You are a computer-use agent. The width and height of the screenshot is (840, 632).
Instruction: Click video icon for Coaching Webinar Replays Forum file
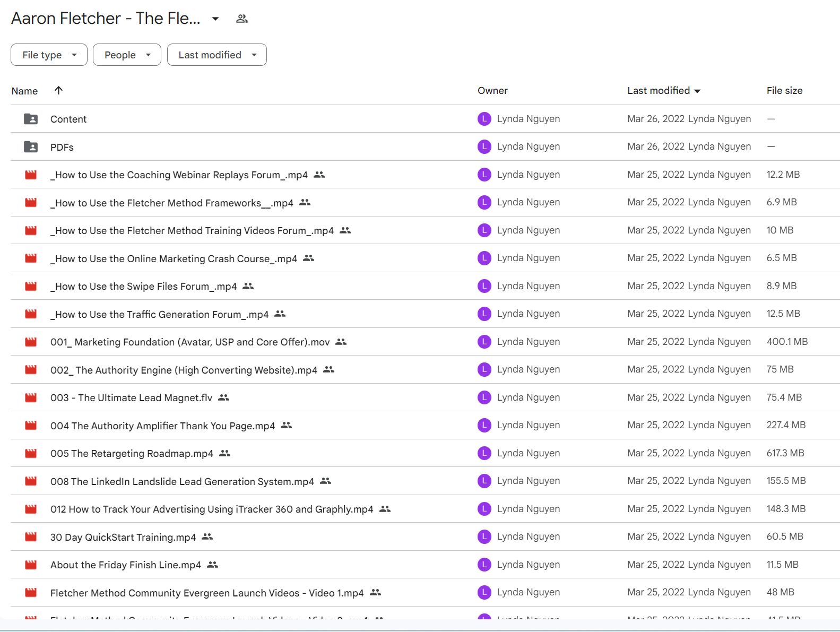(x=31, y=175)
